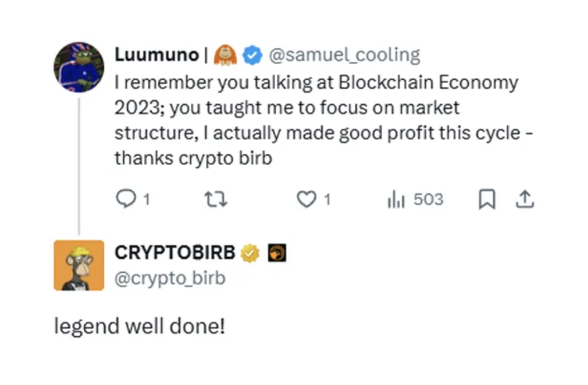Click the blue verified badge beside samuel_cooling
Viewport: 588px width, 385px height.
point(252,54)
